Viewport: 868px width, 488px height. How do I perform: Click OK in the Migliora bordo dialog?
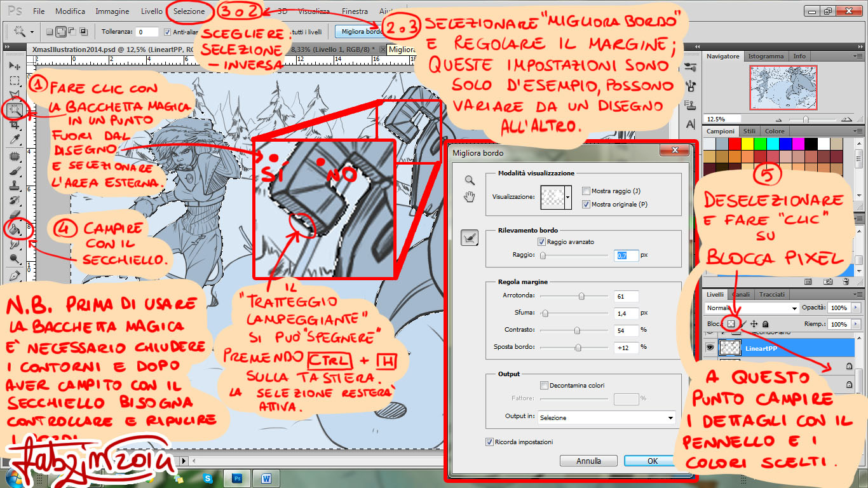(652, 461)
